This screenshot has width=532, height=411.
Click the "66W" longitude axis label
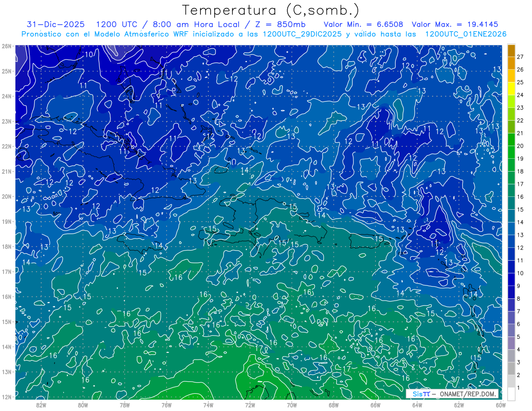376,404
